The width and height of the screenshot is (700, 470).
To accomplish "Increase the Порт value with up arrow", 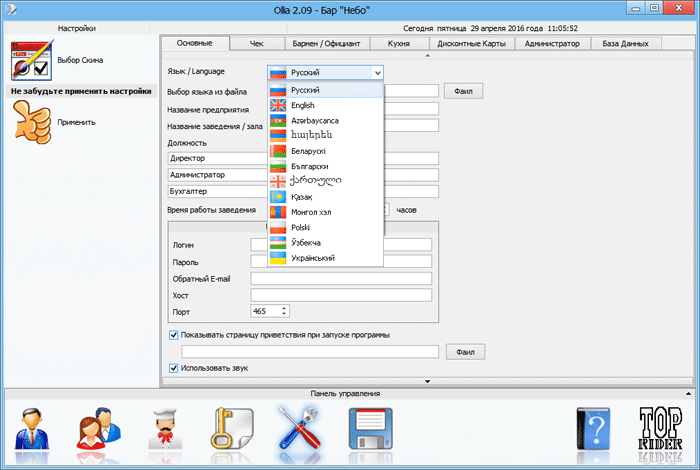I will (284, 308).
